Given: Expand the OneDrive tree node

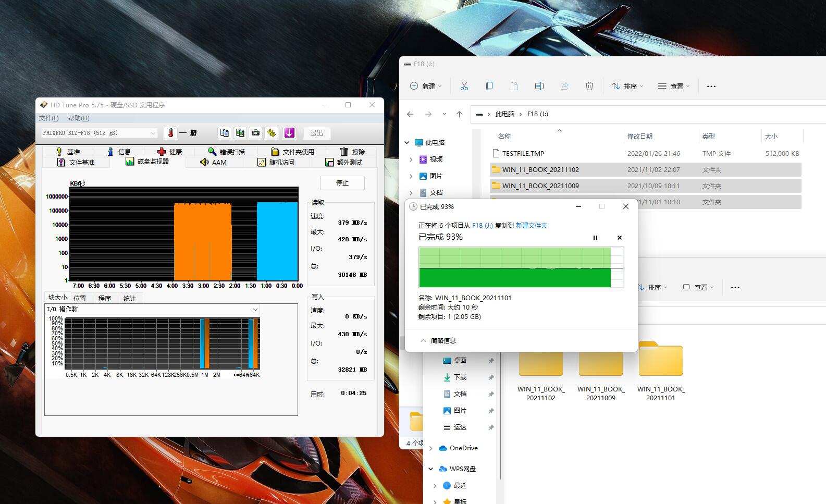Looking at the screenshot, I should tap(431, 448).
